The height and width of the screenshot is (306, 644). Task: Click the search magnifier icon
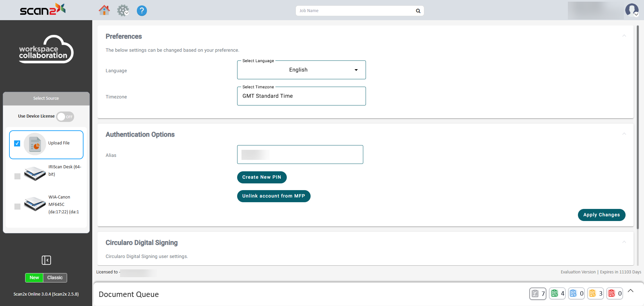click(x=418, y=11)
